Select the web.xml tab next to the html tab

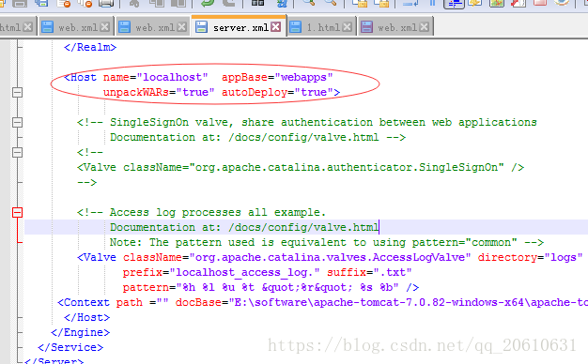[75, 27]
